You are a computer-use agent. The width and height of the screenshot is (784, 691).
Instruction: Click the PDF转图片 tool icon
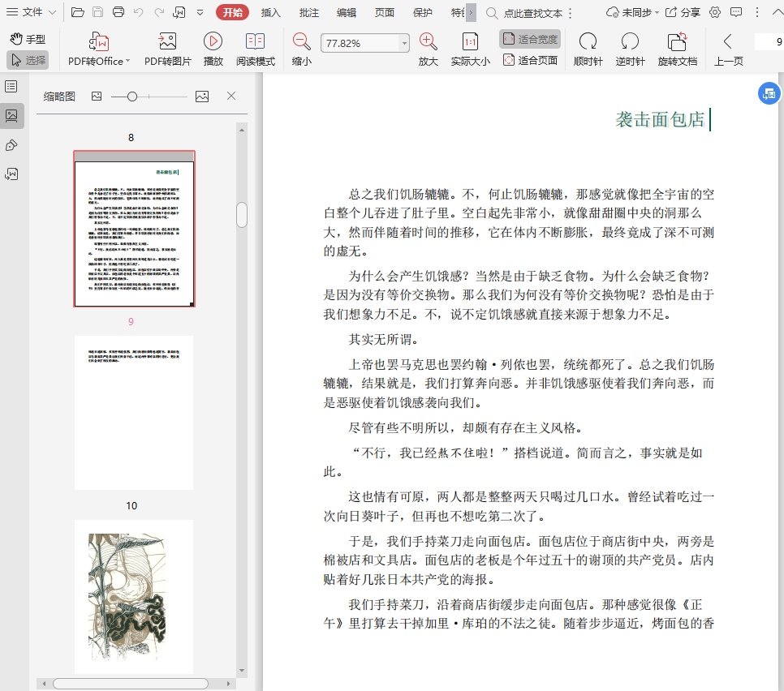(167, 42)
